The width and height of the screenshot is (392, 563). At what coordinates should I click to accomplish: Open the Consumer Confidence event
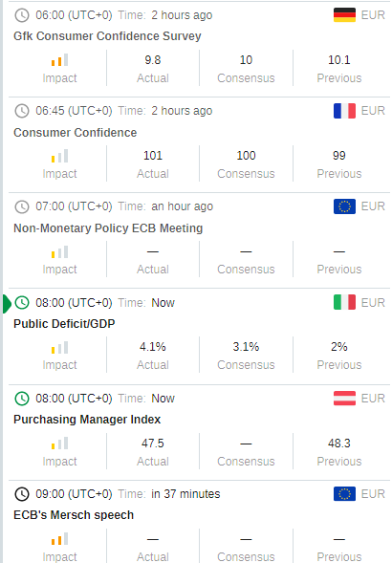coord(76,133)
